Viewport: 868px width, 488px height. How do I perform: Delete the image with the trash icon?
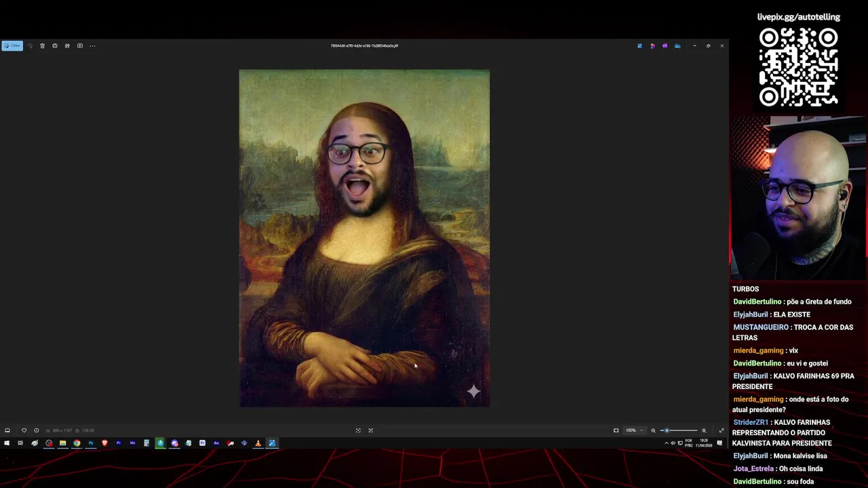[x=42, y=46]
